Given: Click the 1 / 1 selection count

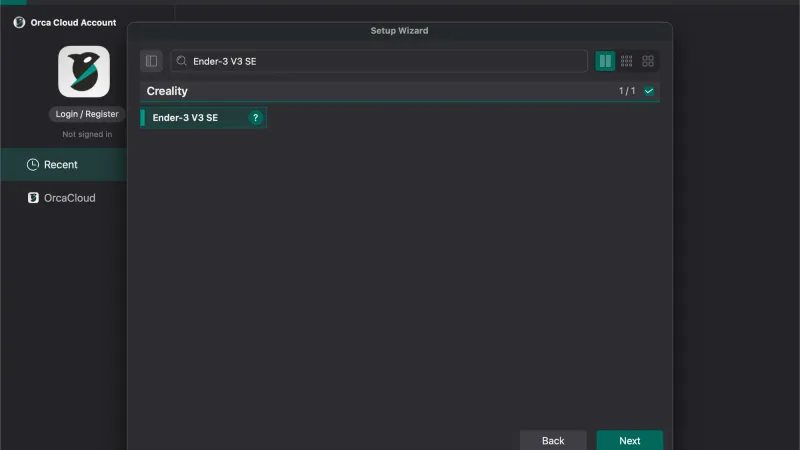Looking at the screenshot, I should pyautogui.click(x=627, y=91).
